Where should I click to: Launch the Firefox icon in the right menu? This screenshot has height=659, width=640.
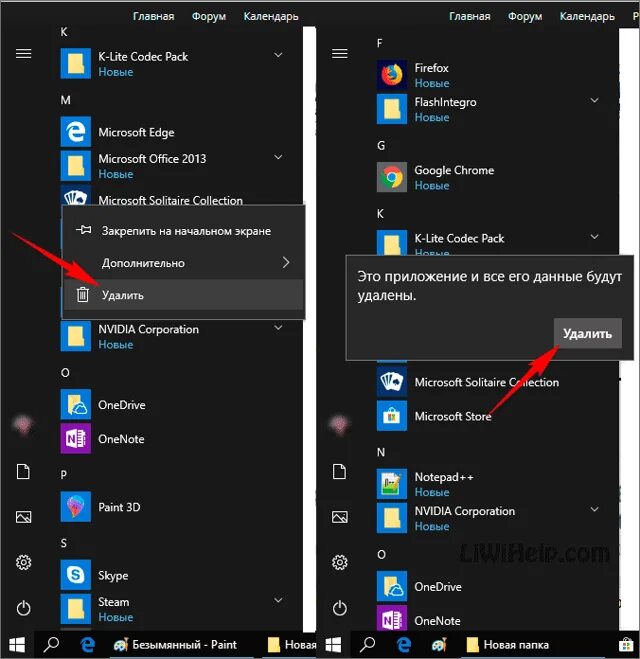tap(392, 75)
